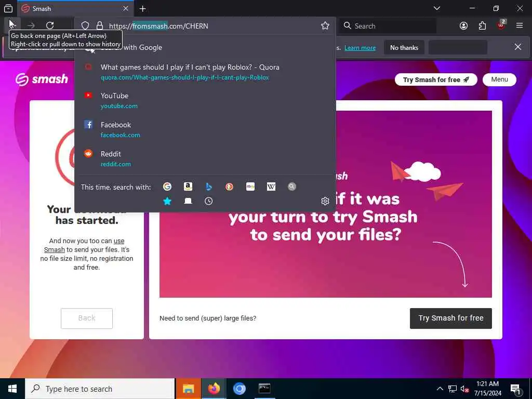
Task: Select the YouTube suggestion
Action: [205, 101]
